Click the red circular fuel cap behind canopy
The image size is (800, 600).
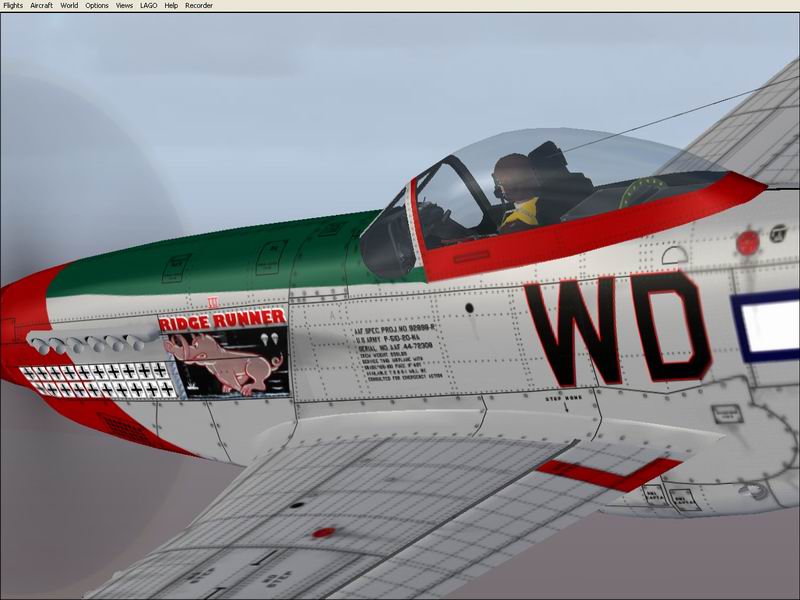point(747,242)
